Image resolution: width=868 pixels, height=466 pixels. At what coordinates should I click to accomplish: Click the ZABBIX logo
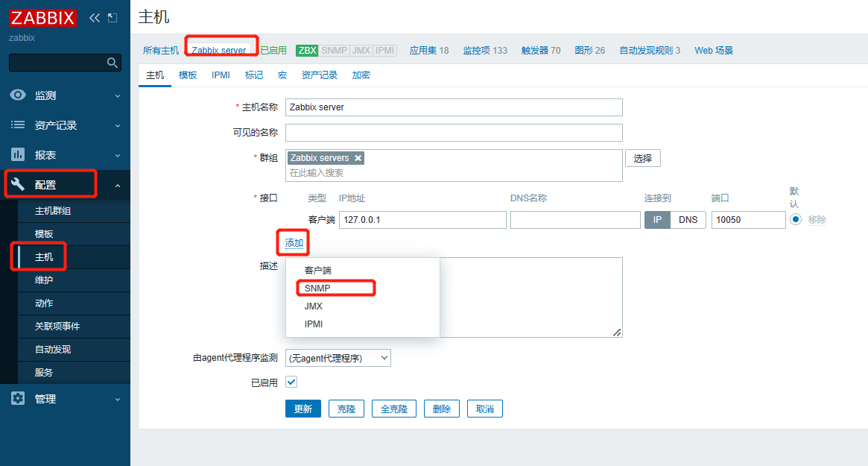point(42,18)
